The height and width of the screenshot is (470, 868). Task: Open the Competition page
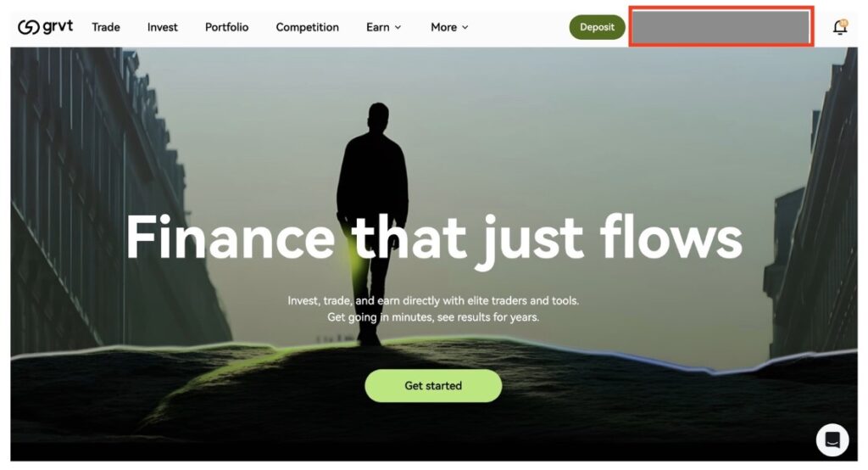pos(307,27)
